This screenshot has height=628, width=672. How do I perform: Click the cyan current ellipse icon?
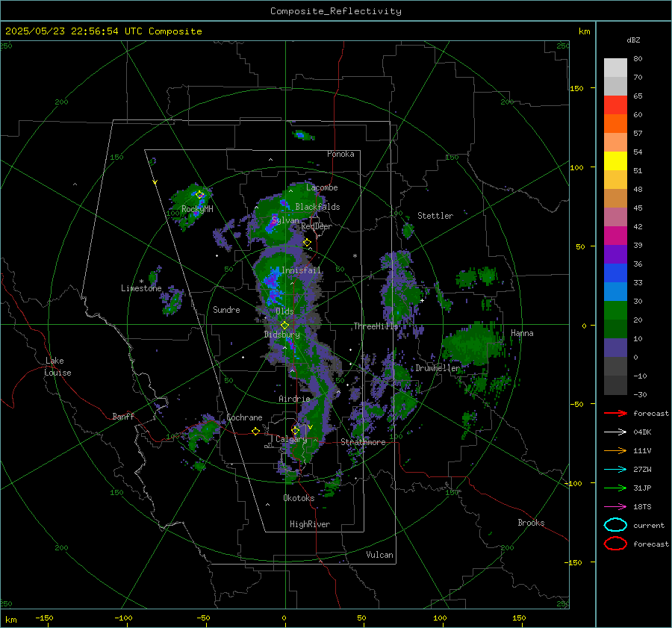point(615,525)
